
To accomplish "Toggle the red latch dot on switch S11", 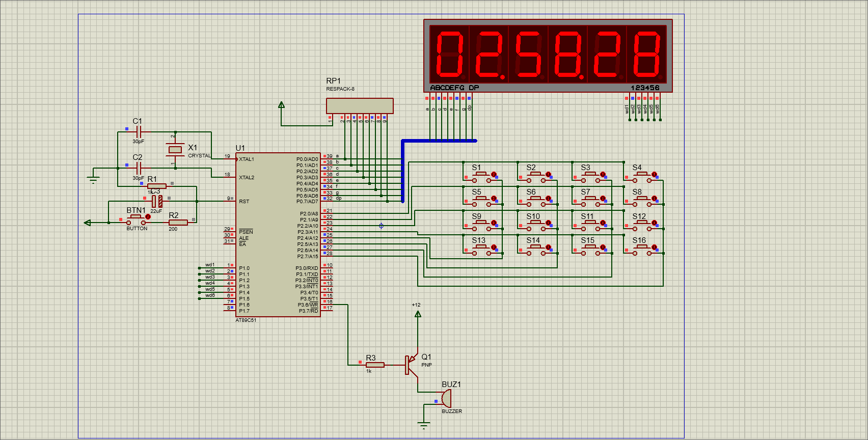I will 603,223.
